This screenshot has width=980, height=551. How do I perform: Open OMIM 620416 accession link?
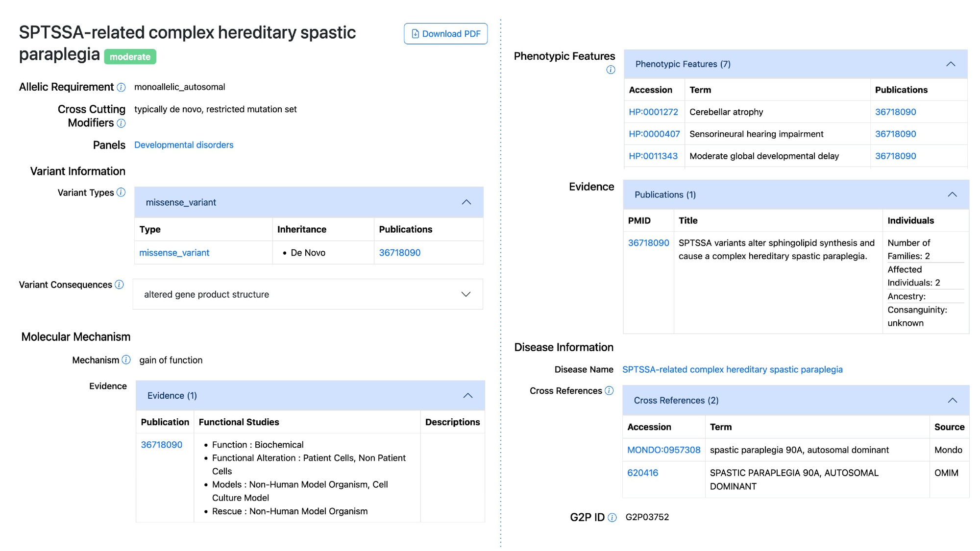coord(642,473)
